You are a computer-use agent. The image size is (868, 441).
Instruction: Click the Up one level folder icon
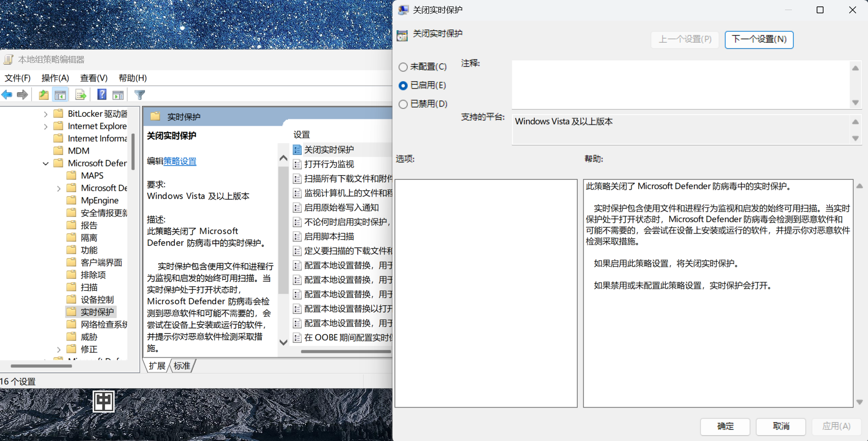tap(44, 95)
